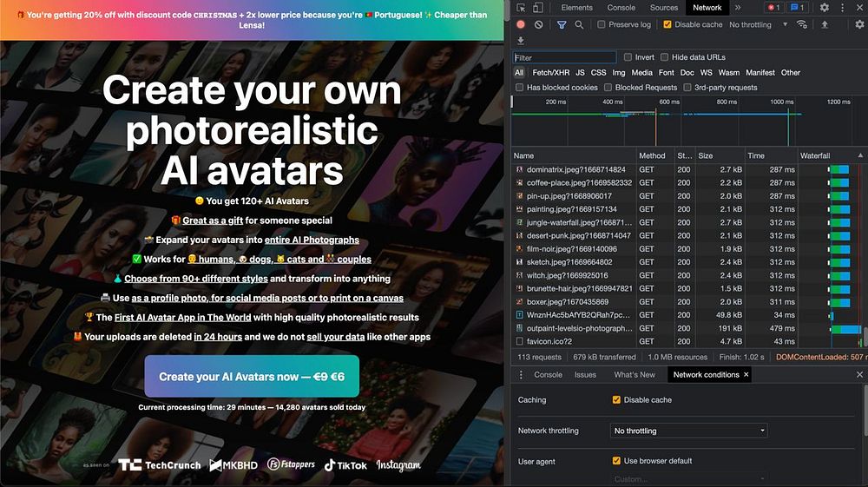Open Choose from 90+ different styles link
This screenshot has width=868, height=487.
(196, 279)
